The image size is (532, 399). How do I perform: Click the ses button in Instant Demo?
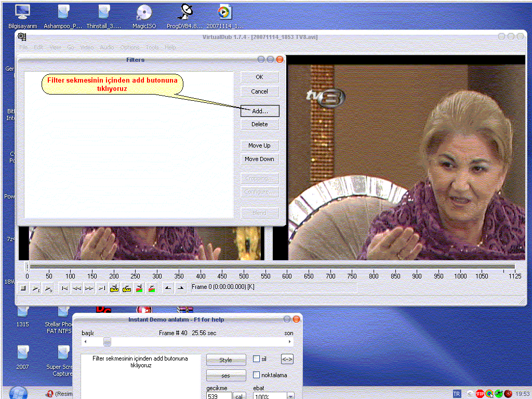(x=226, y=376)
